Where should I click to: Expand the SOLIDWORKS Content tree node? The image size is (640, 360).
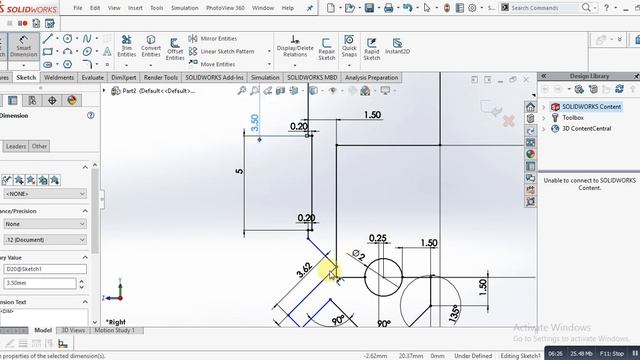coord(544,107)
